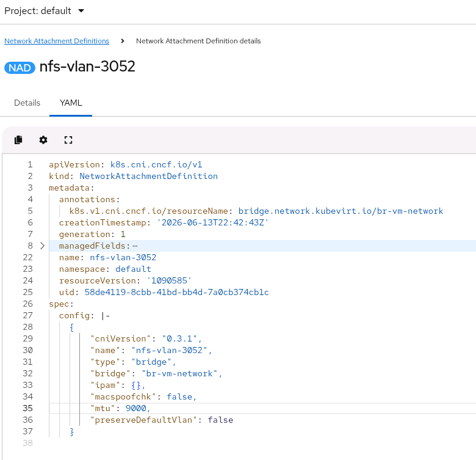Click annotations key in YAML
The image size is (476, 460).
tap(87, 199)
